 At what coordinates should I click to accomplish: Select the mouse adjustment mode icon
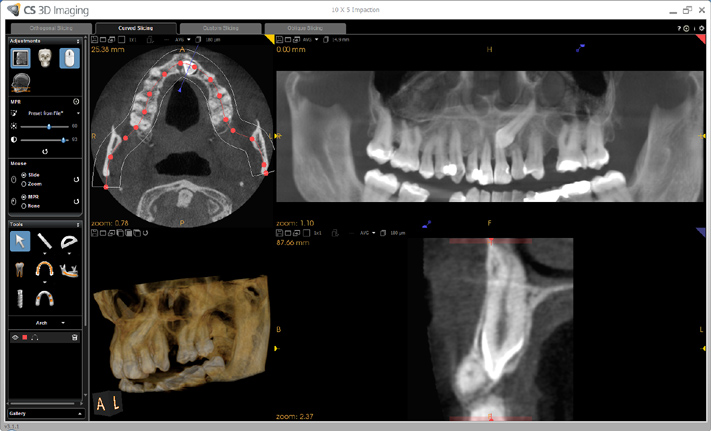[69, 58]
